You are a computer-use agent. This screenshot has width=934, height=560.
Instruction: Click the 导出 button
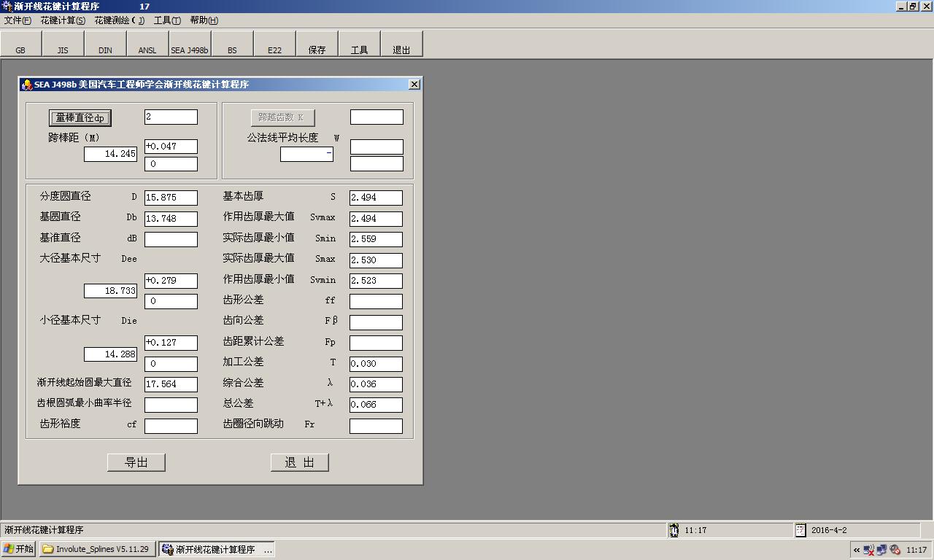(x=136, y=462)
